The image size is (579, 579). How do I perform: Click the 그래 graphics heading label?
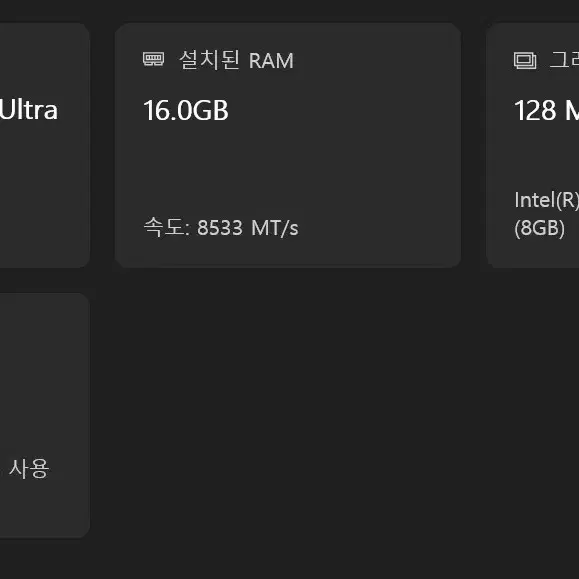[564, 59]
